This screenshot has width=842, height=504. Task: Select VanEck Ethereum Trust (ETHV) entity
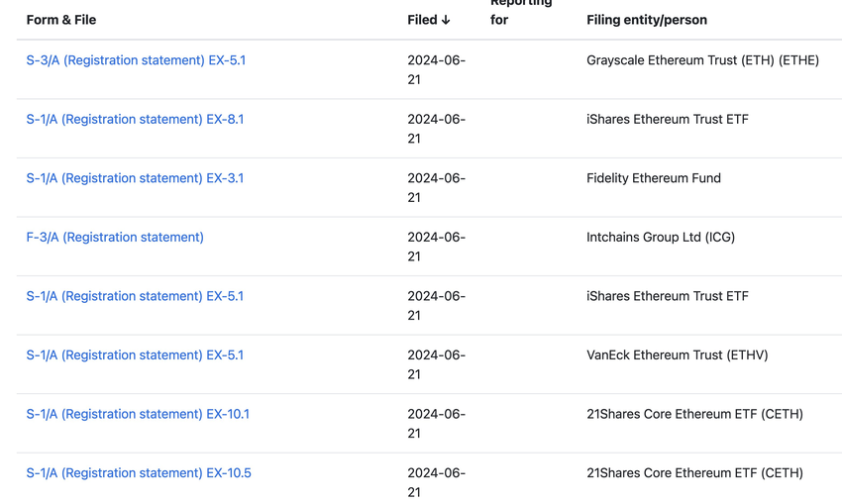pos(678,355)
